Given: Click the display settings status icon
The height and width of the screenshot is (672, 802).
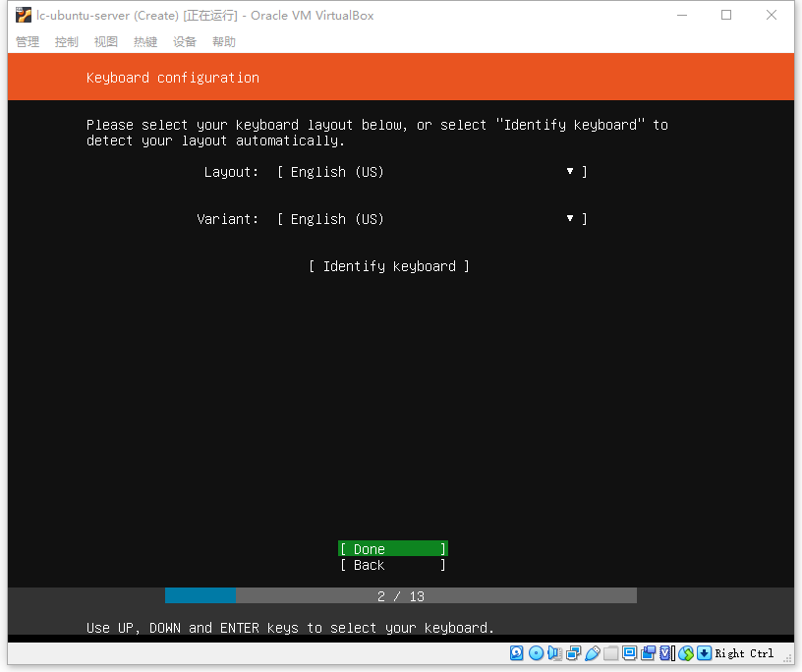Looking at the screenshot, I should point(630,652).
